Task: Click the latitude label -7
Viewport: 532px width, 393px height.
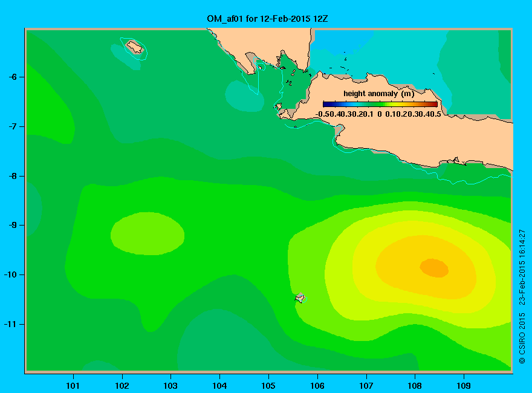Action: coord(12,126)
